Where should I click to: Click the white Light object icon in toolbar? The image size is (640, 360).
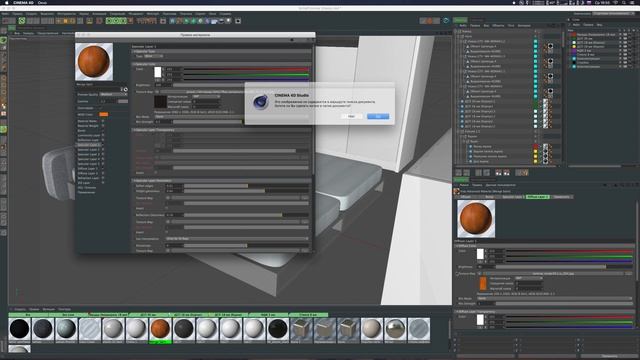coord(228,20)
